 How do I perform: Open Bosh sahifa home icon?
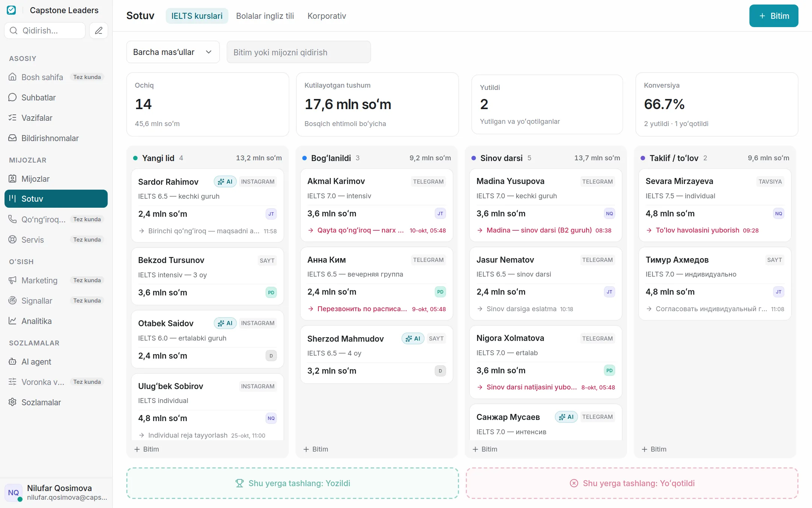12,77
